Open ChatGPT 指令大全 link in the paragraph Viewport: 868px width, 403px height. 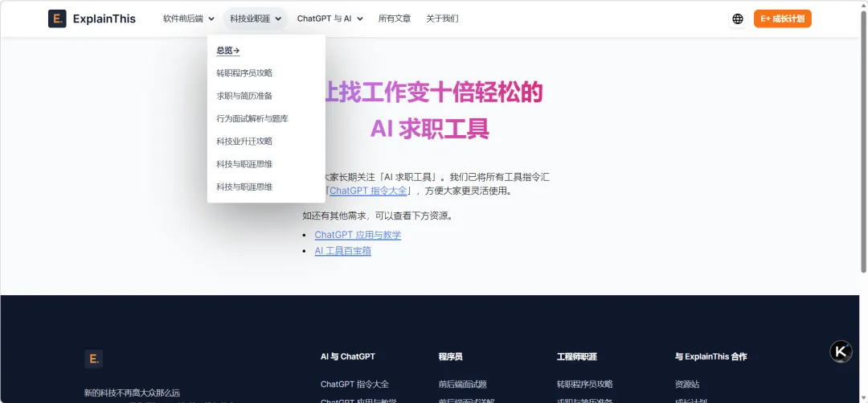[x=368, y=191]
